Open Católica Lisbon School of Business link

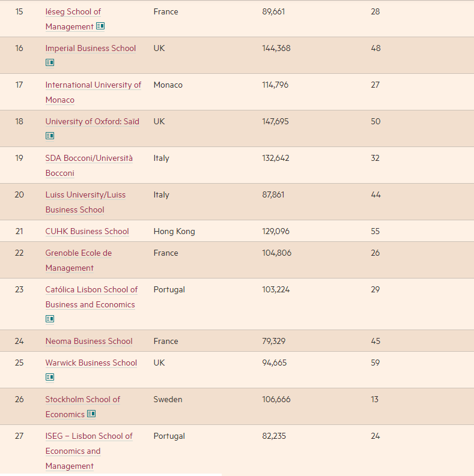click(91, 297)
